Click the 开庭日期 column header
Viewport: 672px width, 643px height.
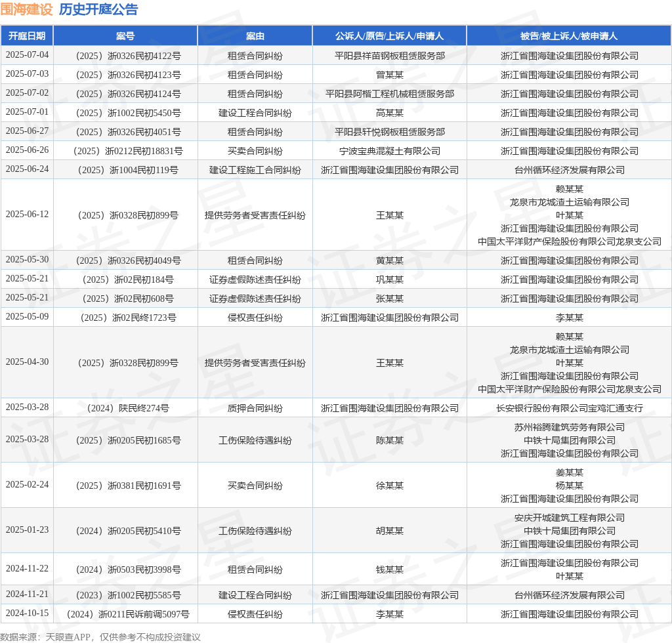pos(27,36)
